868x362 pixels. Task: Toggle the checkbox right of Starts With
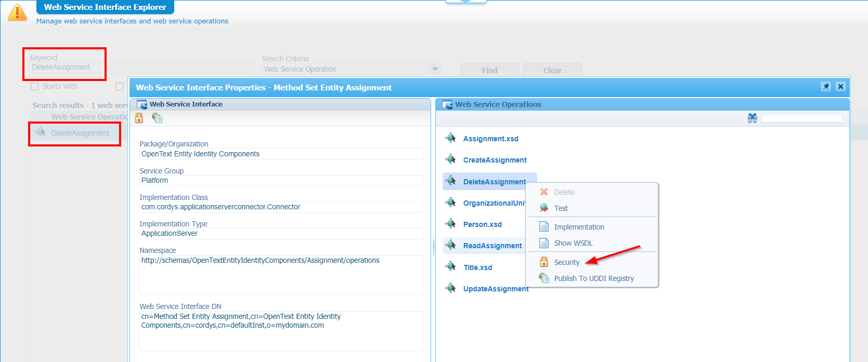coord(119,87)
